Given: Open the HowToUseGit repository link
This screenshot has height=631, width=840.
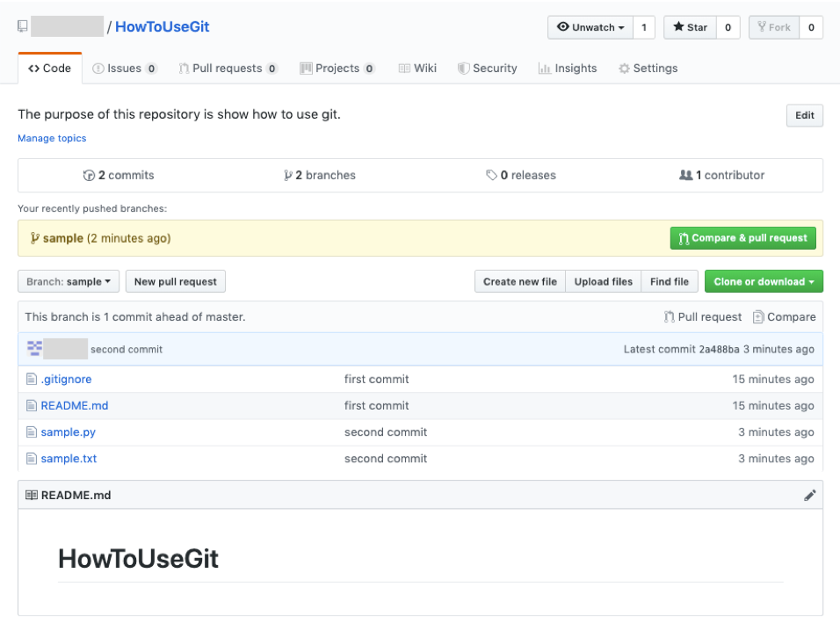Looking at the screenshot, I should click(x=163, y=26).
